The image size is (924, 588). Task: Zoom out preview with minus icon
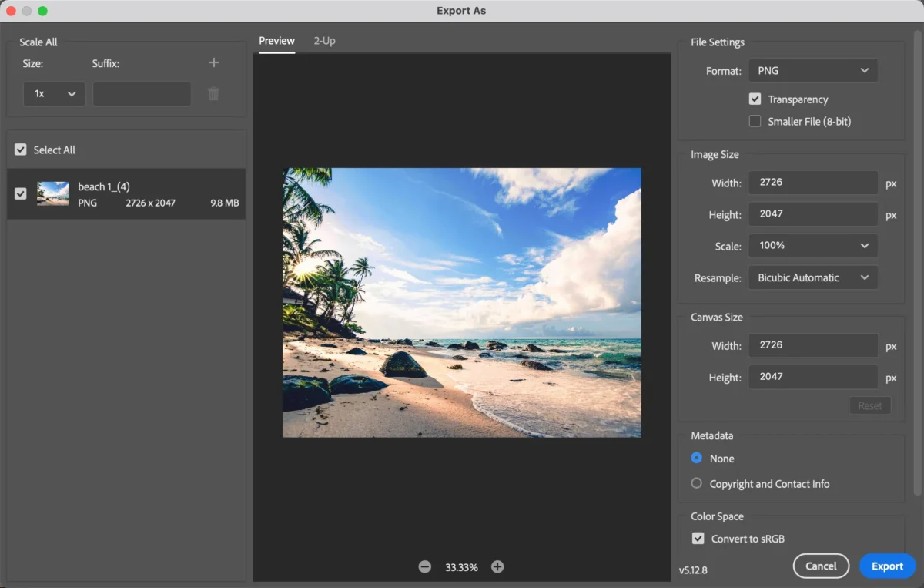425,566
